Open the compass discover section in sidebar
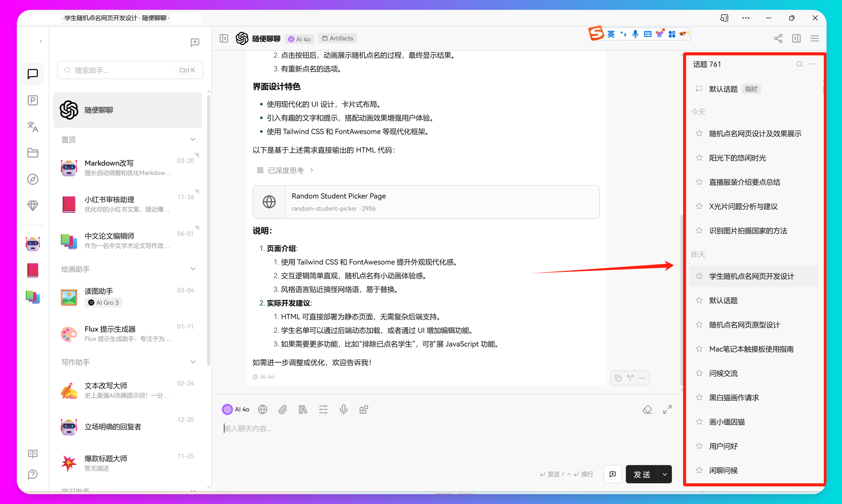 click(x=33, y=179)
